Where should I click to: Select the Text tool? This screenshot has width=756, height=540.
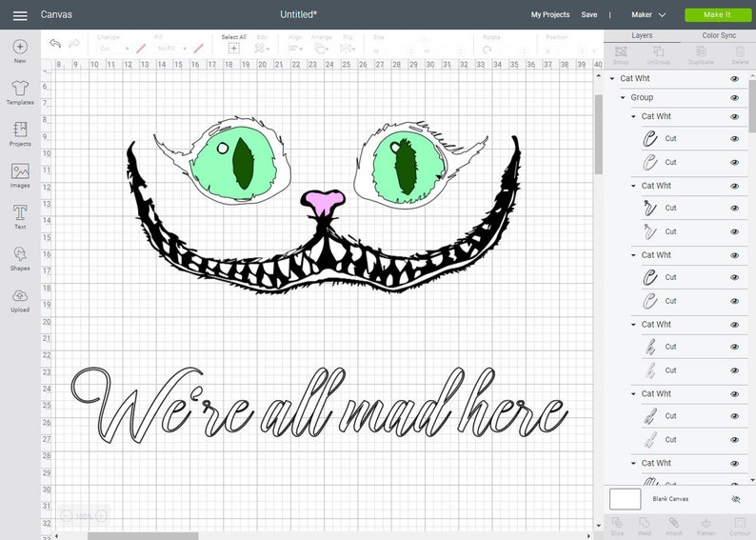point(20,217)
